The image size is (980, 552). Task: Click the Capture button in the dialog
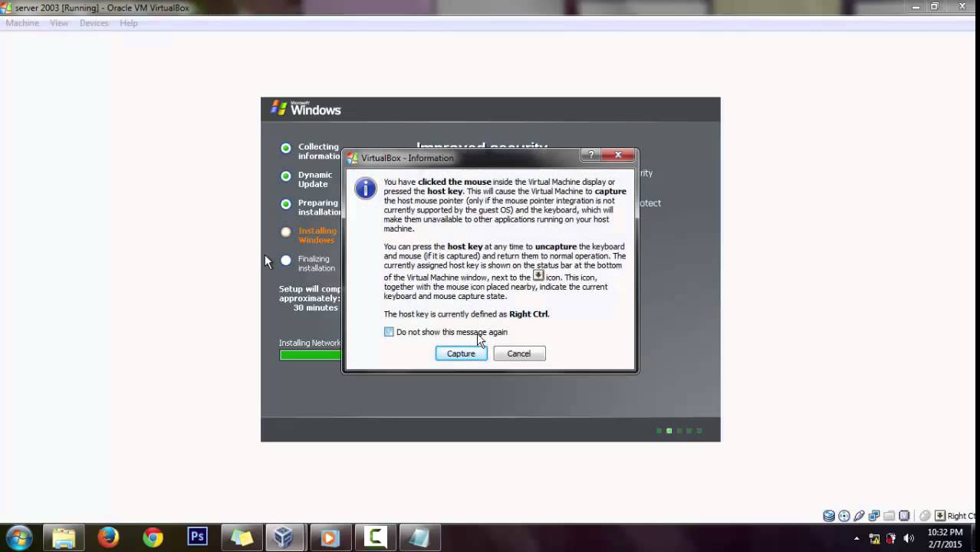coord(461,353)
